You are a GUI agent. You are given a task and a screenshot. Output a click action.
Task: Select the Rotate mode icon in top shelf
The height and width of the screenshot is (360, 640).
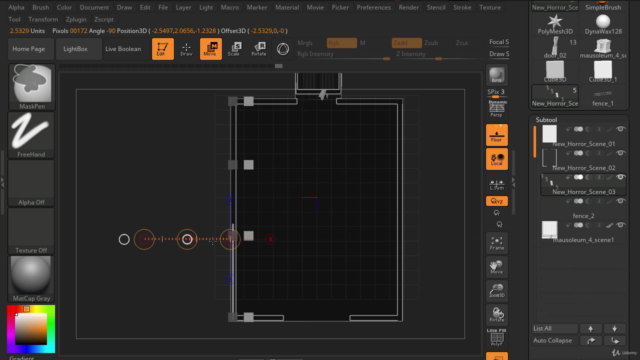[x=259, y=49]
